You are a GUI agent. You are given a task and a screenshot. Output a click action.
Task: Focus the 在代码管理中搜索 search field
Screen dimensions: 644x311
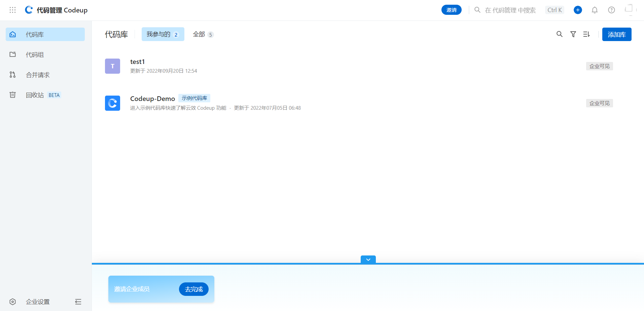click(x=510, y=10)
